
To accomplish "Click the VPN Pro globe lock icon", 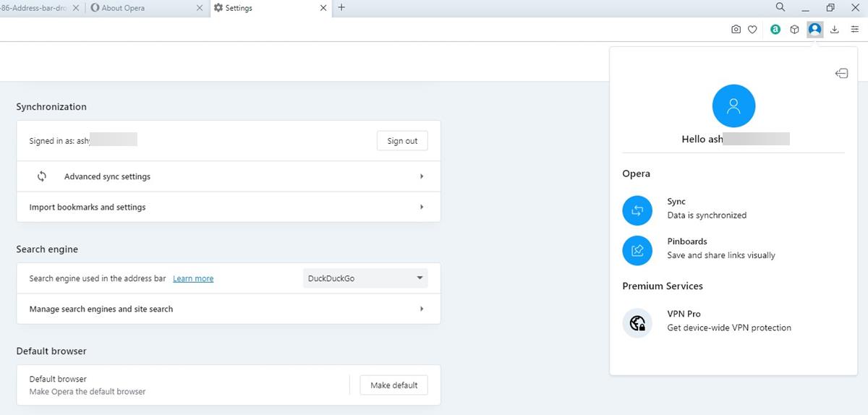I will [x=637, y=322].
